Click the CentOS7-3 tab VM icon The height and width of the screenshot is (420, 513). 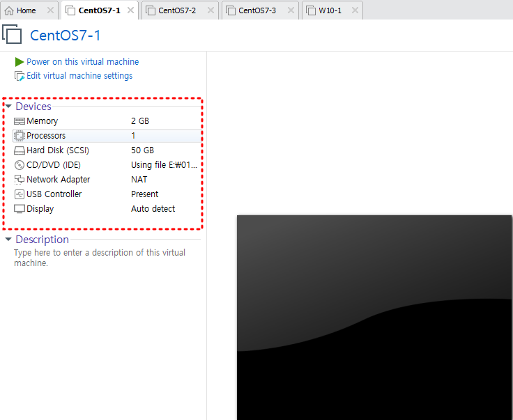pyautogui.click(x=231, y=10)
